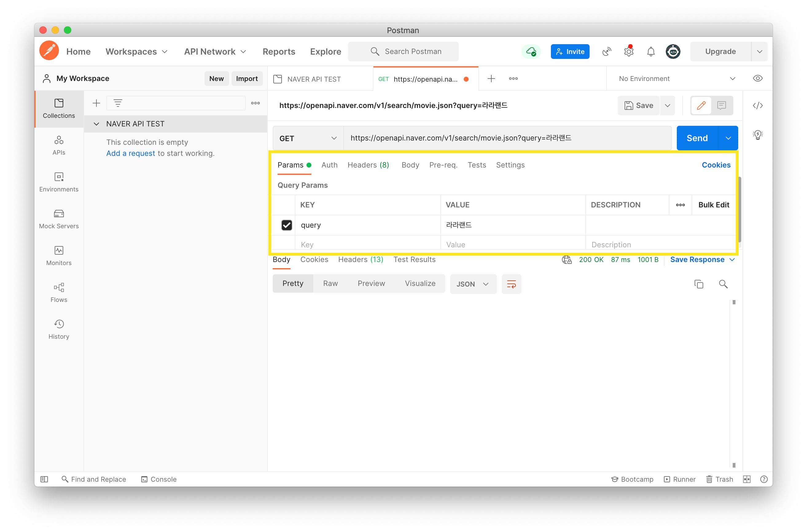
Task: Open the Mock Servers sidebar section
Action: pos(59,219)
